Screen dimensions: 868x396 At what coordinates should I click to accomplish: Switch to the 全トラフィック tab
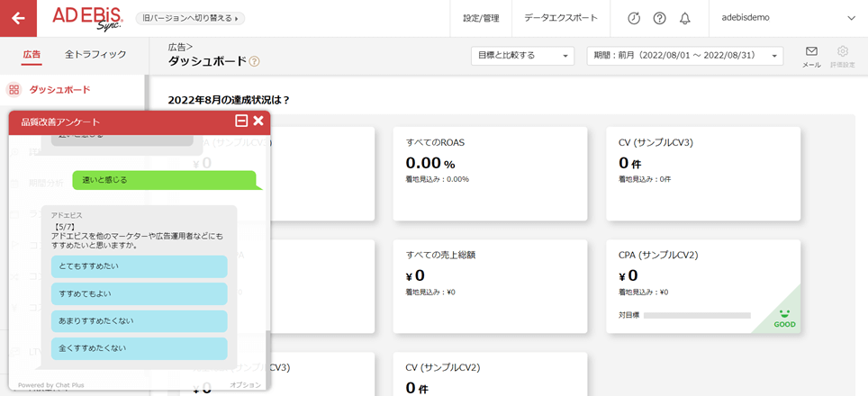click(95, 55)
